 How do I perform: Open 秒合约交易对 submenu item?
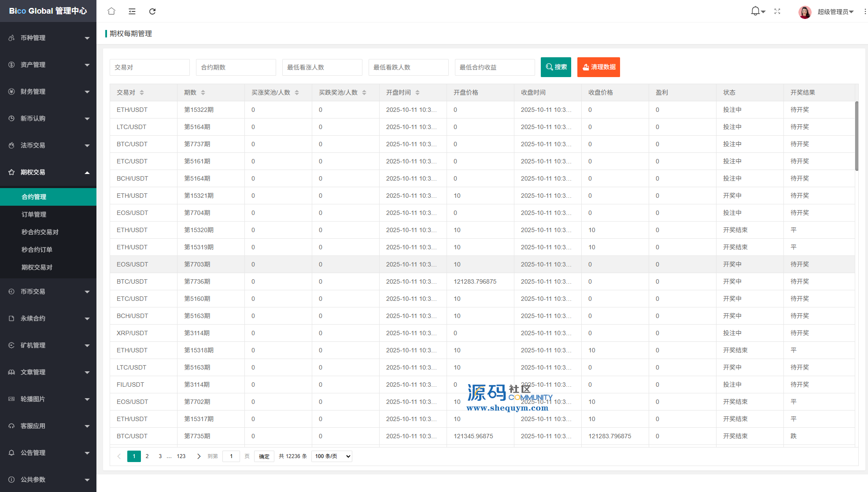coord(40,232)
